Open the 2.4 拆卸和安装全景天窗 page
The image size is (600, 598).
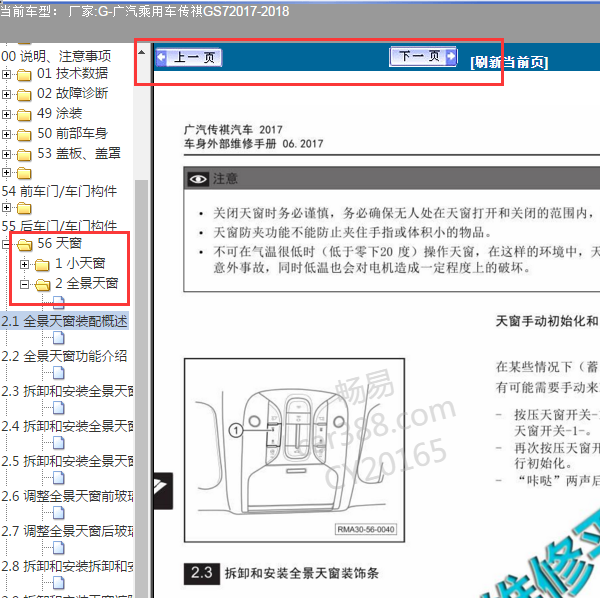point(67,426)
